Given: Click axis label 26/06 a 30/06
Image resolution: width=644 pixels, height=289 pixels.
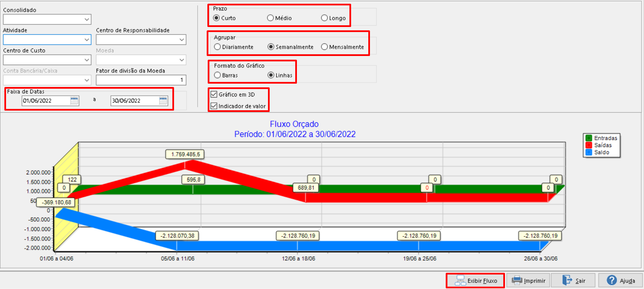Looking at the screenshot, I should 541,259.
